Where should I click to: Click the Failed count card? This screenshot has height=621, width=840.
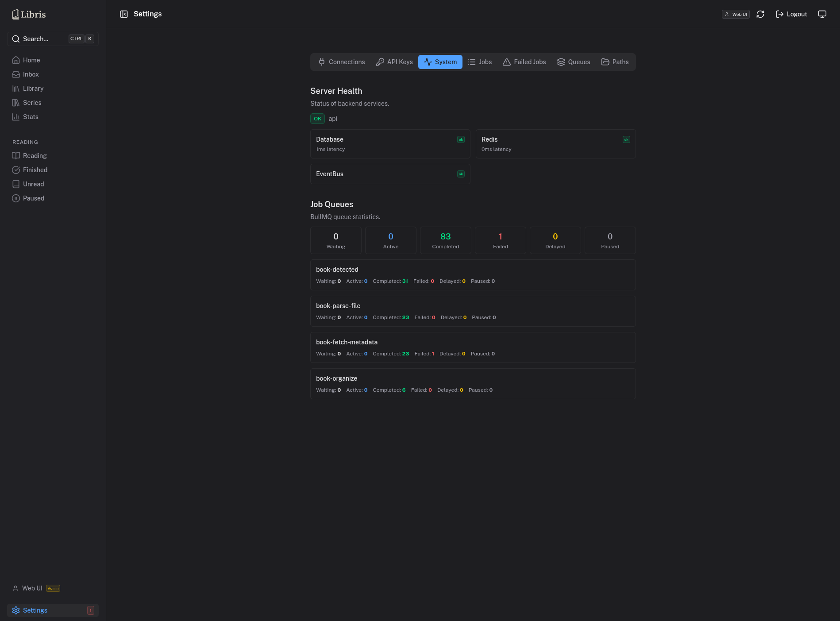tap(501, 240)
